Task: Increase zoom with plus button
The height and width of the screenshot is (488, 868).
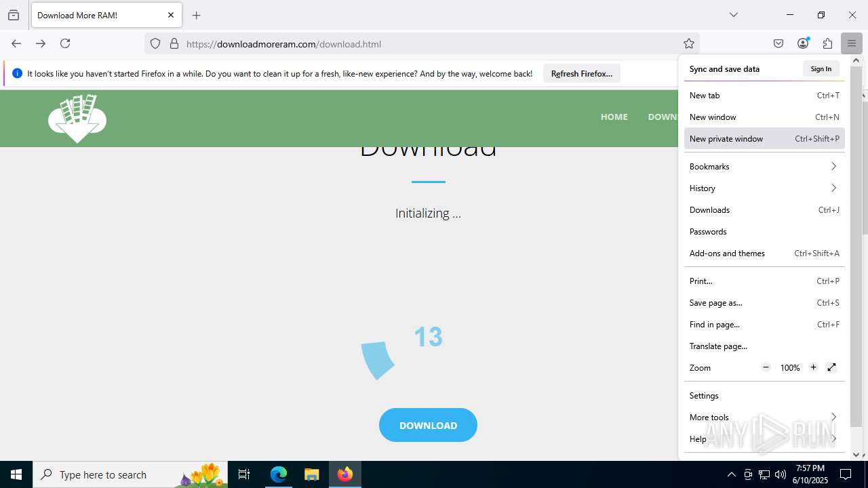Action: (813, 367)
